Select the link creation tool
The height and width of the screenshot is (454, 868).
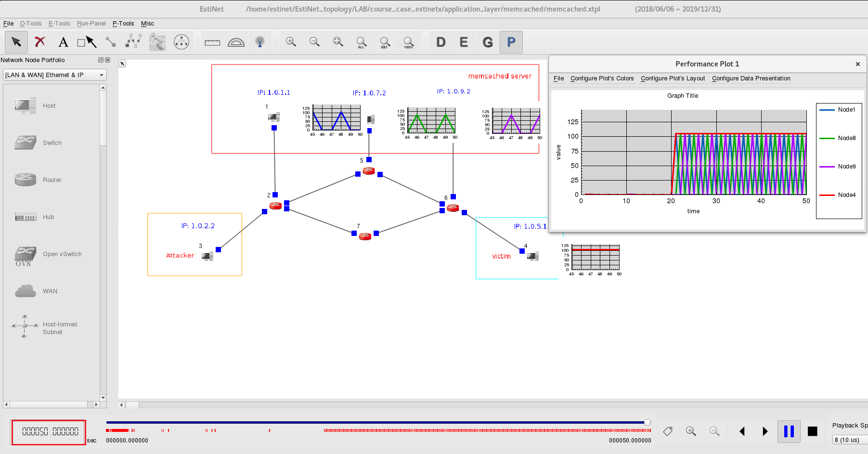(111, 42)
